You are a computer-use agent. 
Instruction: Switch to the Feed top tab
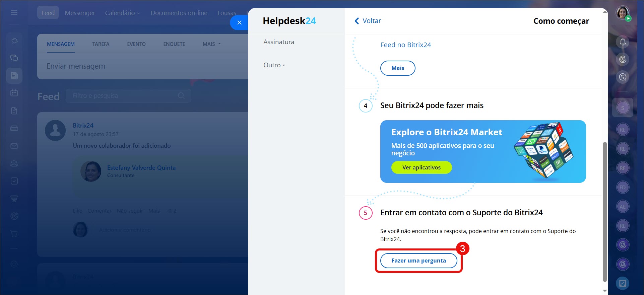click(48, 13)
